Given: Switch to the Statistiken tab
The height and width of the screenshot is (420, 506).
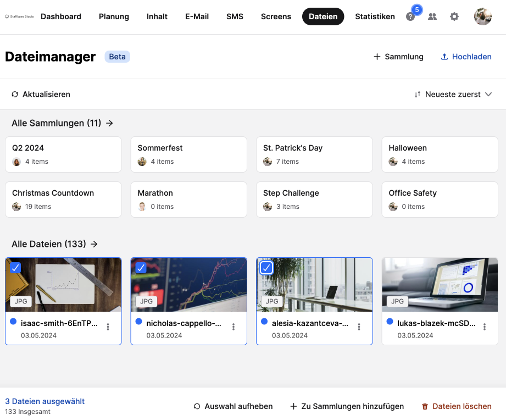Looking at the screenshot, I should pyautogui.click(x=375, y=16).
